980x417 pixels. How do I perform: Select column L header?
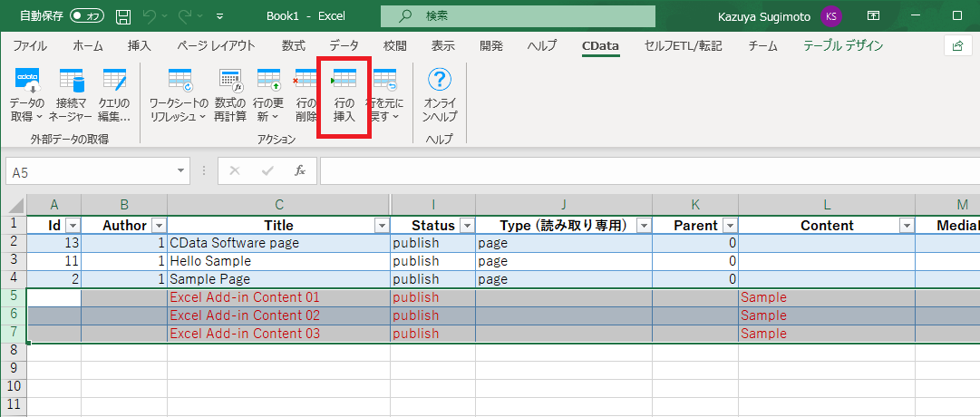[826, 205]
